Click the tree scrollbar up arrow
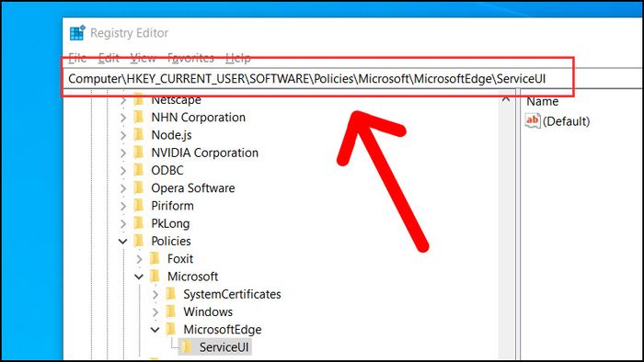 [506, 99]
